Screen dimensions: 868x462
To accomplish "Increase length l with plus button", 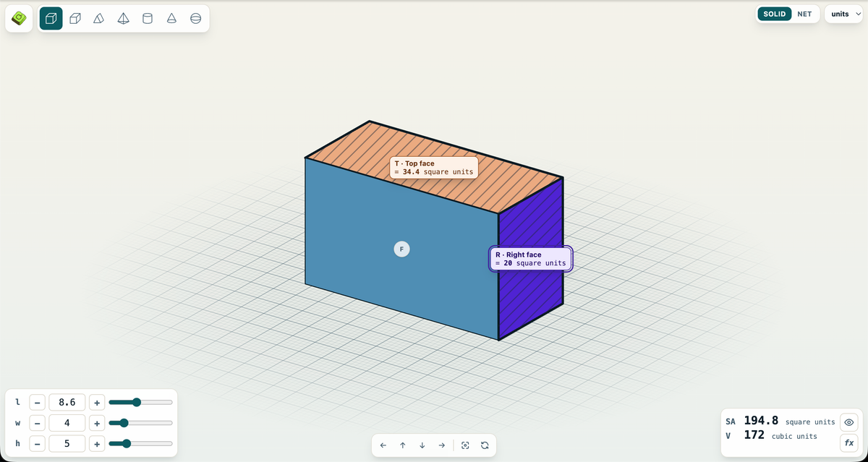I will (x=96, y=402).
